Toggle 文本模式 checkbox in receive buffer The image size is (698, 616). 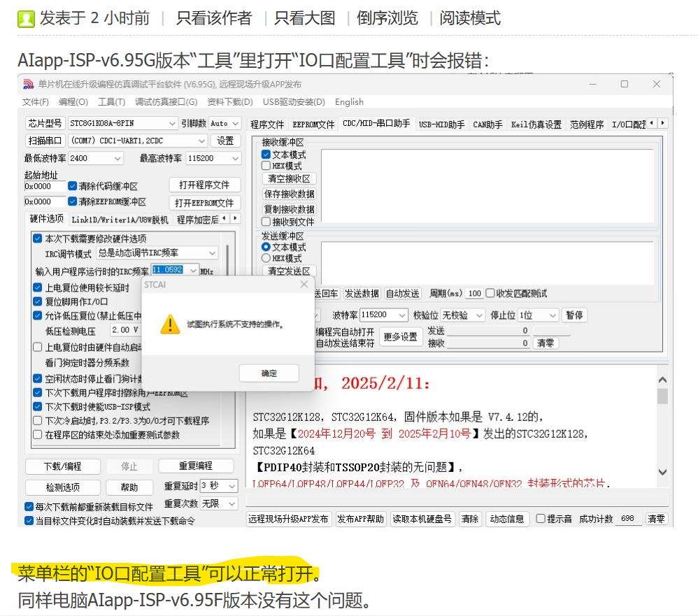pos(266,155)
